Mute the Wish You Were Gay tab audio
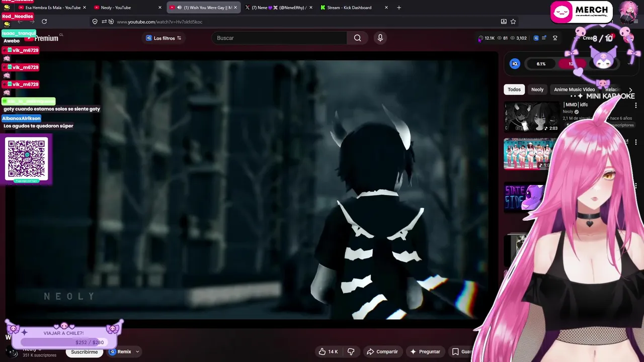Image resolution: width=644 pixels, height=362 pixels. [179, 8]
